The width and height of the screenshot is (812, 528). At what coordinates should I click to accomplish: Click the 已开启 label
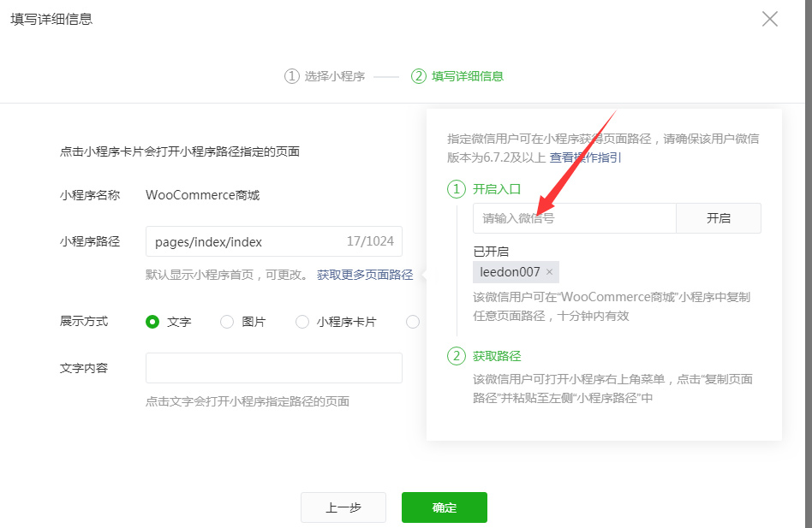point(491,252)
